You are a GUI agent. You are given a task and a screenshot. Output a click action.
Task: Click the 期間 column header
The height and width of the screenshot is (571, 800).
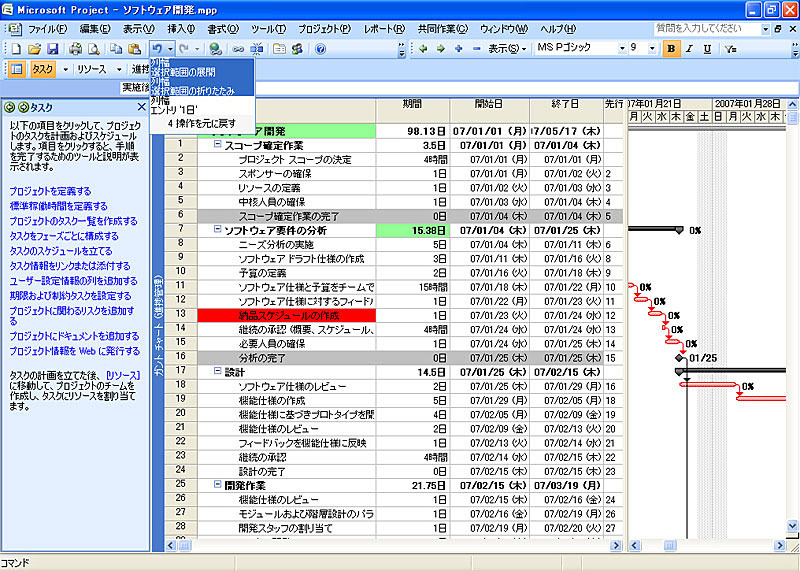click(x=413, y=110)
